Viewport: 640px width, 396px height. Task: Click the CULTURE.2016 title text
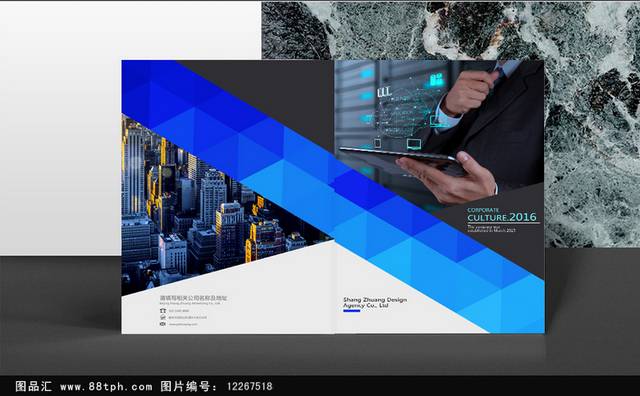click(502, 217)
